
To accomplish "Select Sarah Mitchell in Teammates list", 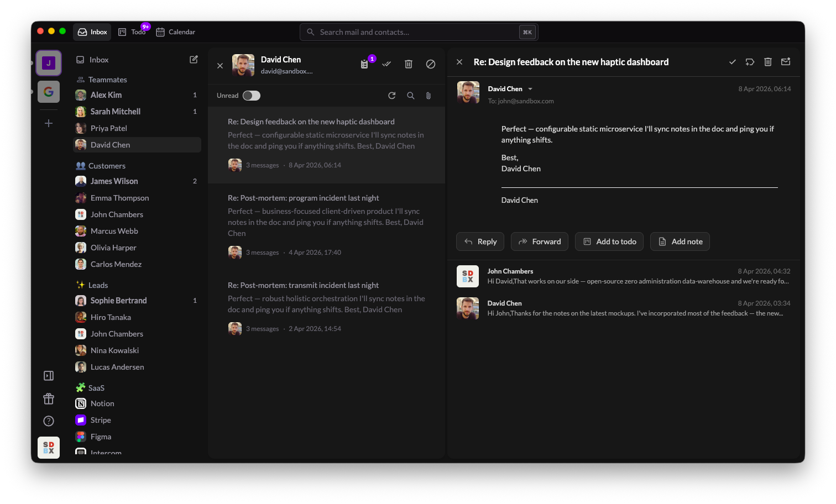I will click(116, 112).
